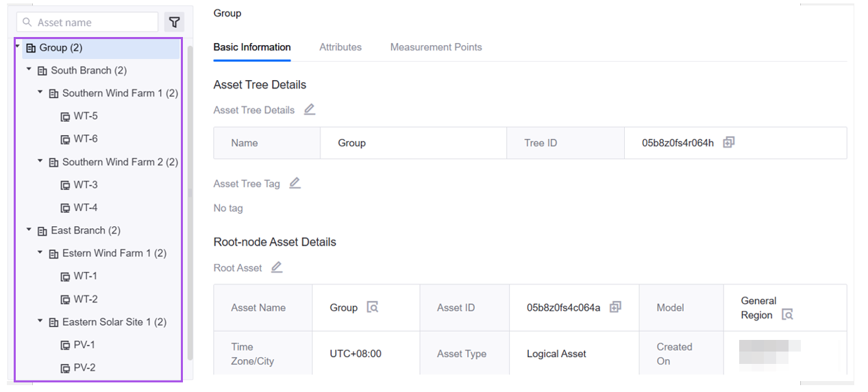The image size is (868, 392).
Task: Collapse Eastern Solar Site 1 node
Action: point(40,321)
